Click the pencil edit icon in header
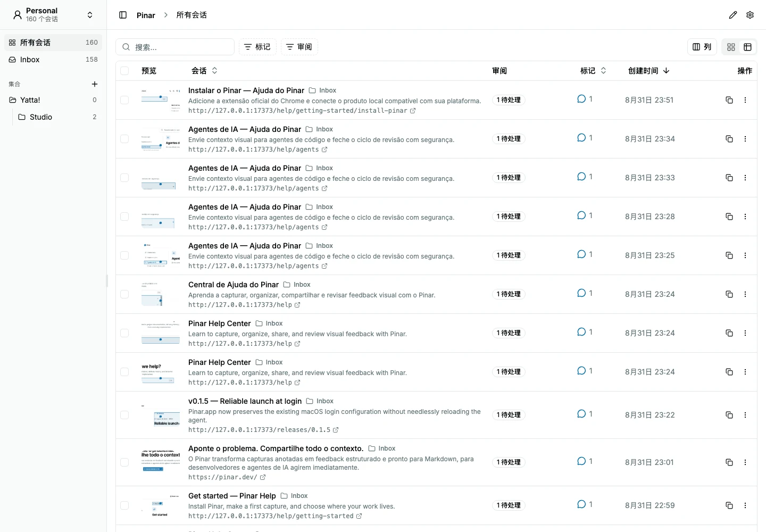The image size is (766, 532). [x=733, y=15]
